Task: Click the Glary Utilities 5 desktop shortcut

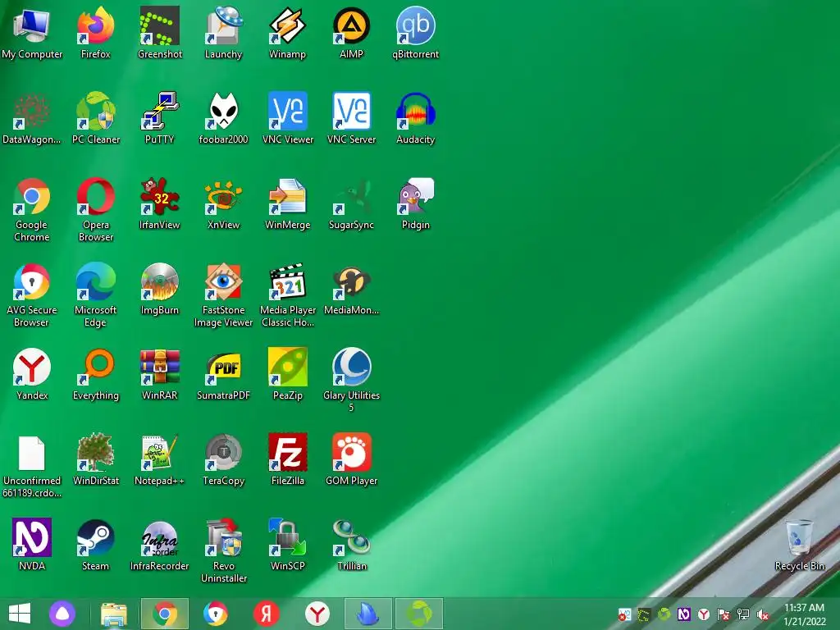Action: tap(351, 380)
